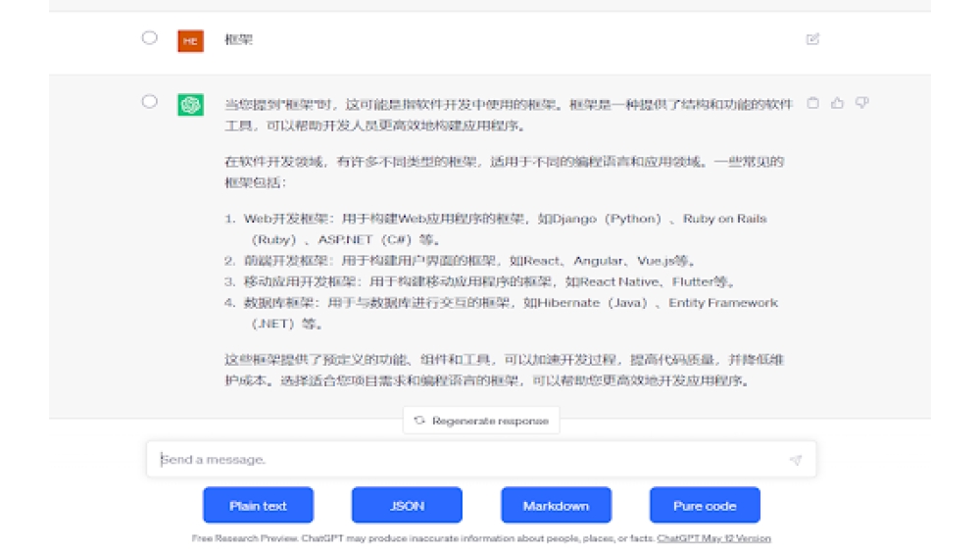Click the Regenerate response button
Viewport: 980px width, 552px height.
481,421
